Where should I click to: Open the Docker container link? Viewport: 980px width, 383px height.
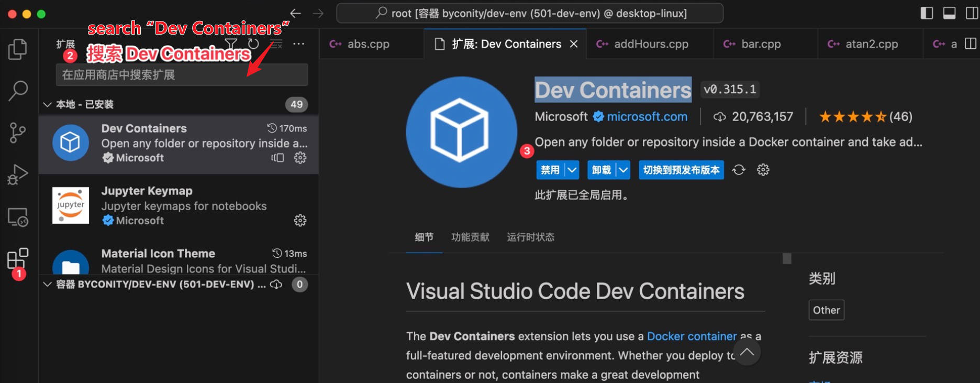coord(692,336)
